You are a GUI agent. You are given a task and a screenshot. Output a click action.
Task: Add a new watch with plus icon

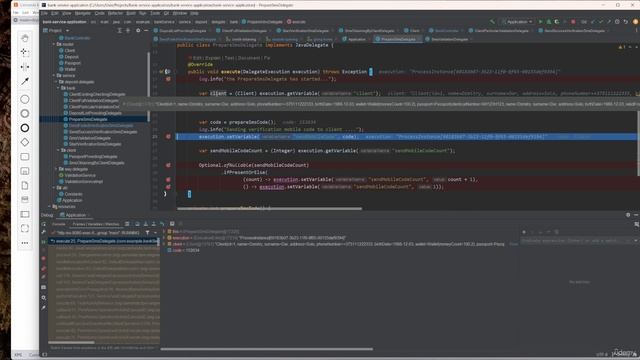click(524, 232)
